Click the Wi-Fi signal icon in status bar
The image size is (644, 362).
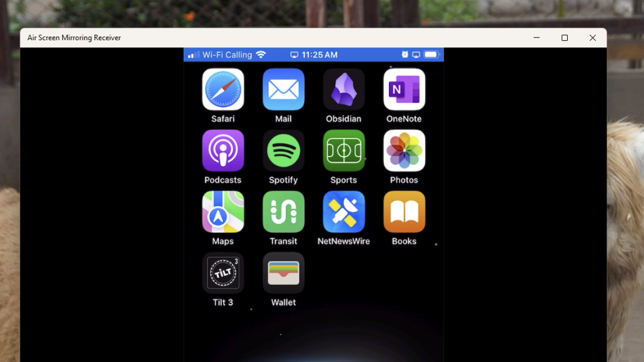261,55
